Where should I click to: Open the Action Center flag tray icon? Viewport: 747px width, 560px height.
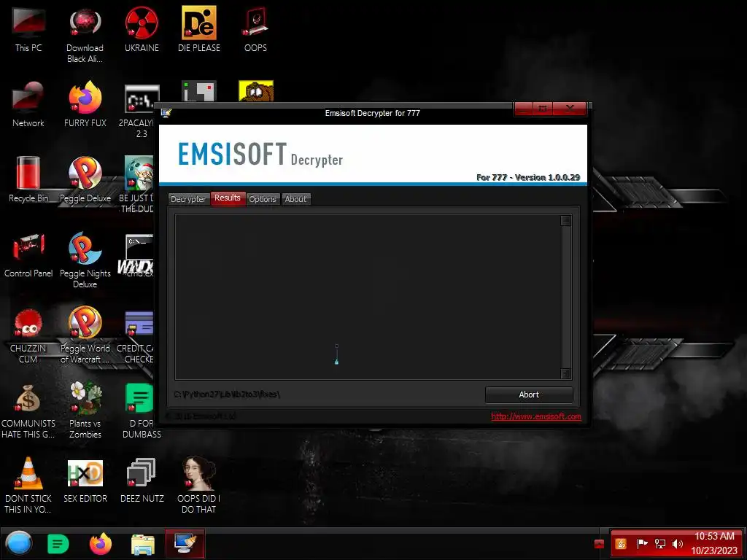(642, 544)
